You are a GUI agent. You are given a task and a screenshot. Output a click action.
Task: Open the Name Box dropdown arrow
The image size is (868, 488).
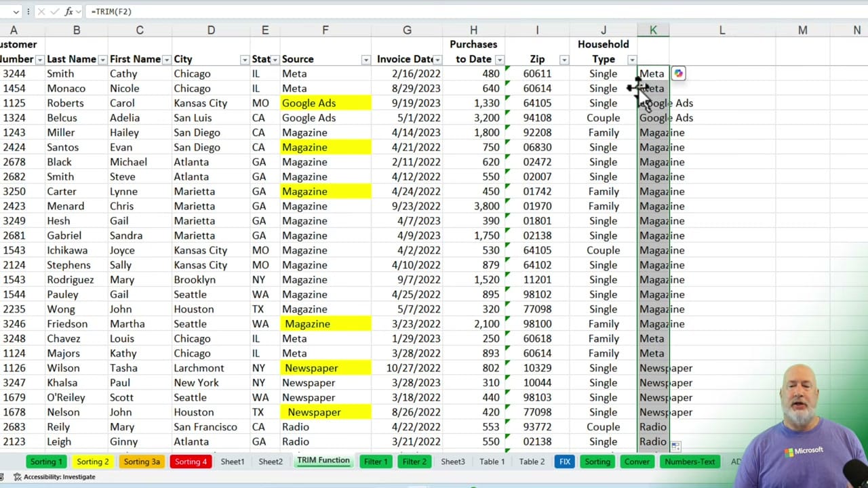[16, 11]
